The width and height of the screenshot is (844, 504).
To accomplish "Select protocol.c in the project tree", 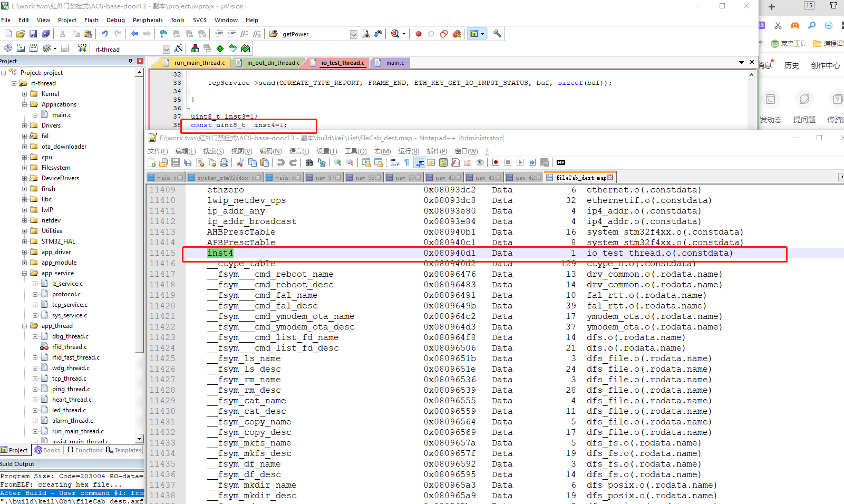I will 66,294.
